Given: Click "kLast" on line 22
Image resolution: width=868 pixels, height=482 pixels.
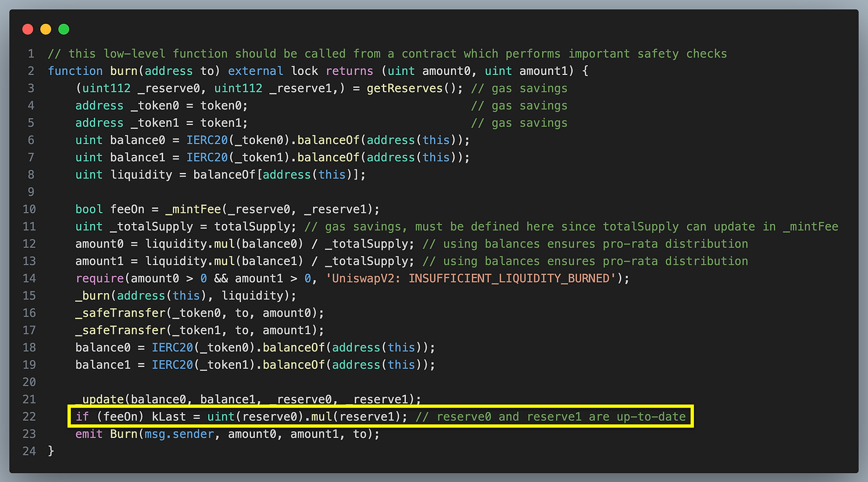Looking at the screenshot, I should coord(169,417).
